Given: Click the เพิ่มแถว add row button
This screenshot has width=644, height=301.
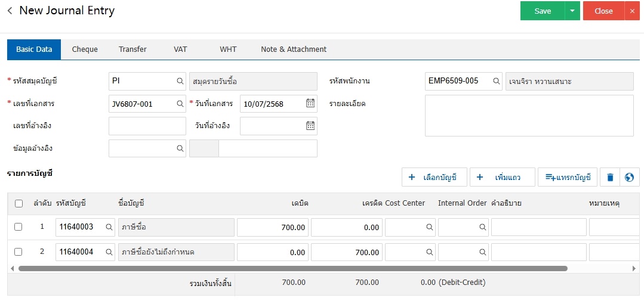Looking at the screenshot, I should pyautogui.click(x=502, y=177).
